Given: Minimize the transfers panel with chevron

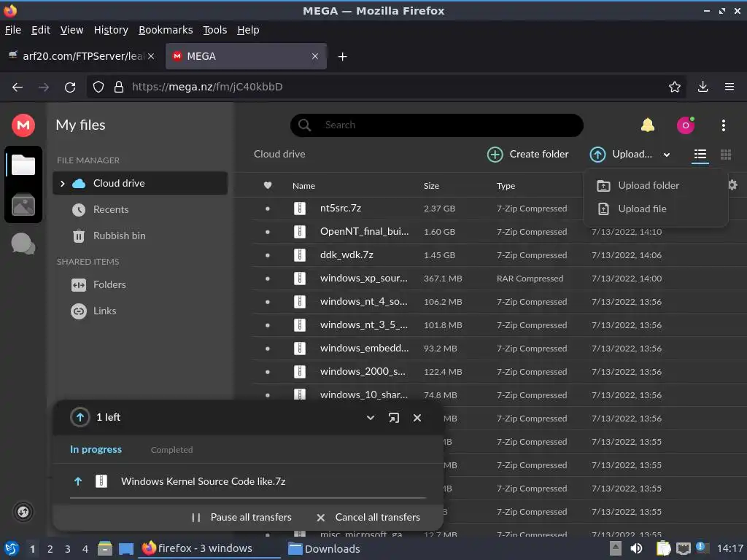Looking at the screenshot, I should point(370,418).
